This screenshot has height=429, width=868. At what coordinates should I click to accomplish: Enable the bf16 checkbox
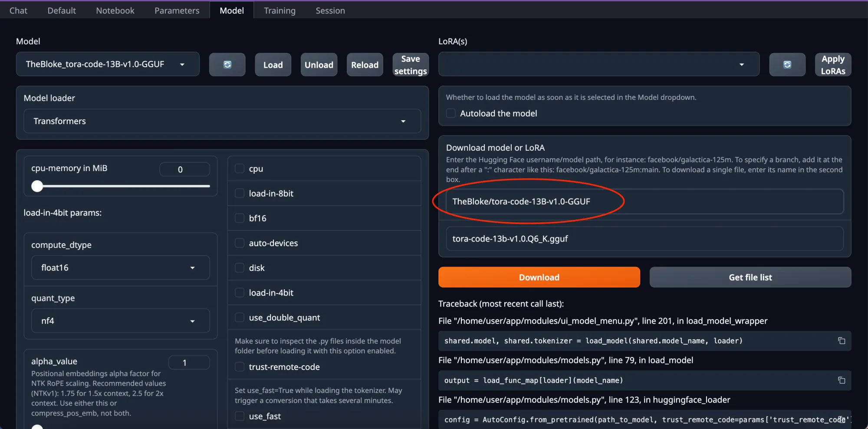tap(239, 218)
